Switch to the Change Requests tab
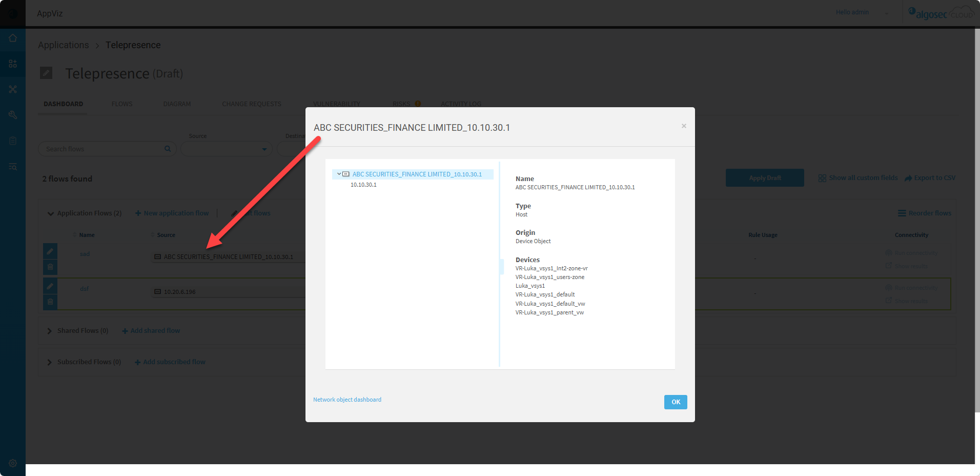Viewport: 980px width, 476px height. [x=251, y=104]
